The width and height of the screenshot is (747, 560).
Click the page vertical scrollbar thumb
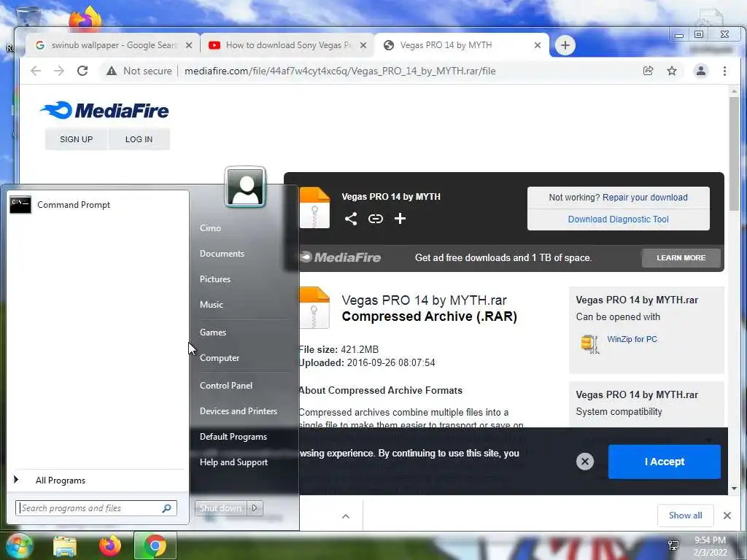click(x=734, y=152)
